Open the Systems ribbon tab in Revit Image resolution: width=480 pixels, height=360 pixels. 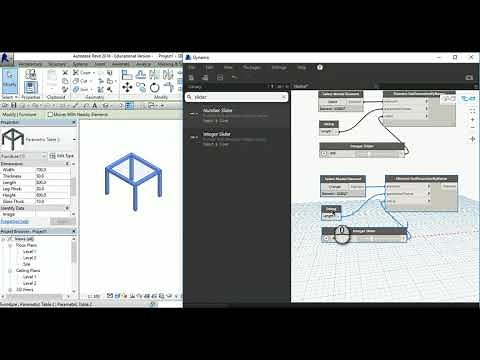pyautogui.click(x=80, y=64)
